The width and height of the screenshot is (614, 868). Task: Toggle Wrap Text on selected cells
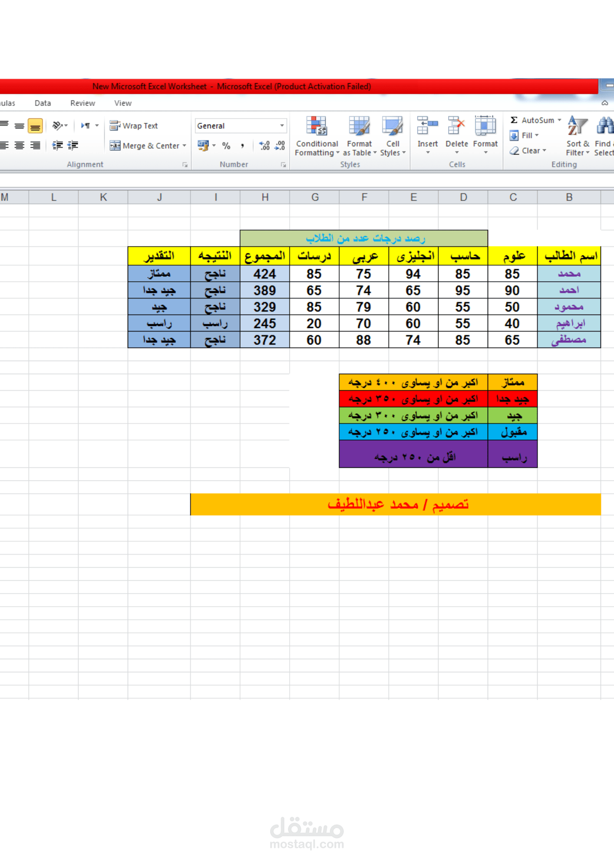click(x=134, y=126)
